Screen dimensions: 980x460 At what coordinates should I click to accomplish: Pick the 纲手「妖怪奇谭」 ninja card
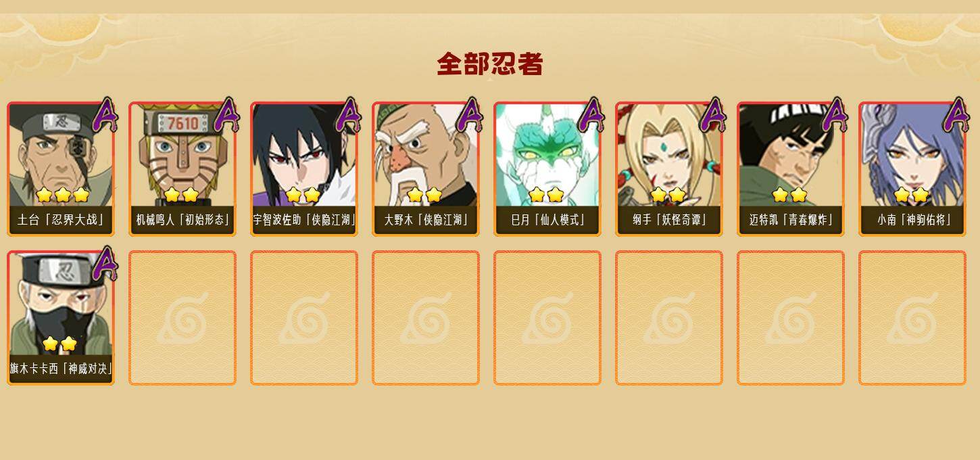669,169
